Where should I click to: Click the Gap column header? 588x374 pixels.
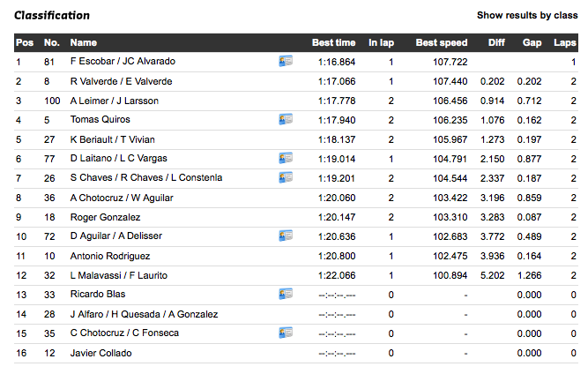(532, 42)
